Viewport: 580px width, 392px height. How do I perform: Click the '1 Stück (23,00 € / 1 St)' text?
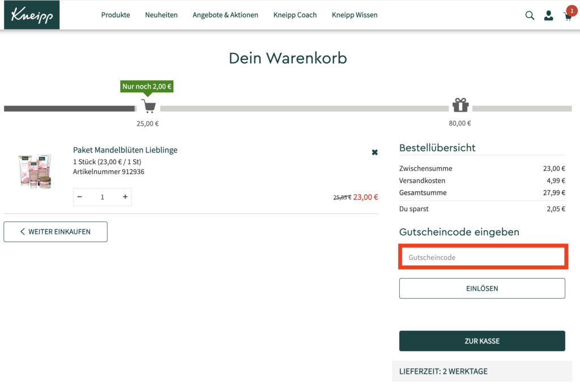click(107, 161)
